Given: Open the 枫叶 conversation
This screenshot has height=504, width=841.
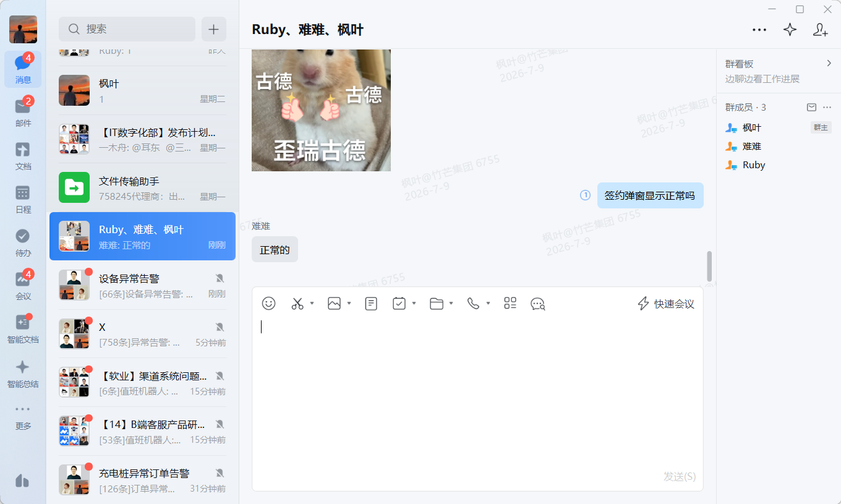Looking at the screenshot, I should 142,90.
